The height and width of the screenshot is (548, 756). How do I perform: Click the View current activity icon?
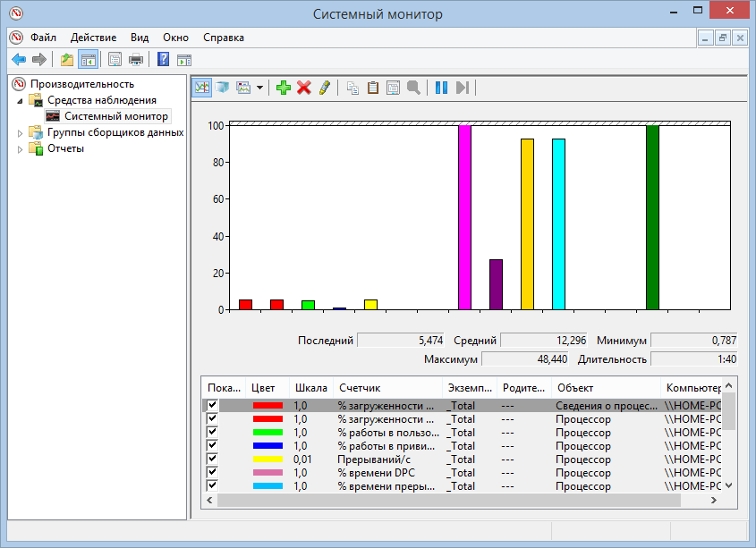(201, 88)
